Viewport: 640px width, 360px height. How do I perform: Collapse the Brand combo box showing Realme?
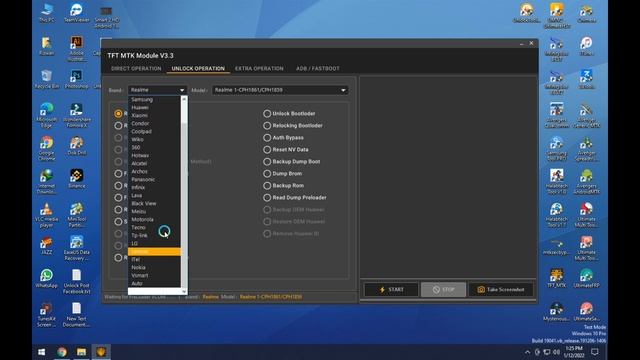click(x=157, y=90)
